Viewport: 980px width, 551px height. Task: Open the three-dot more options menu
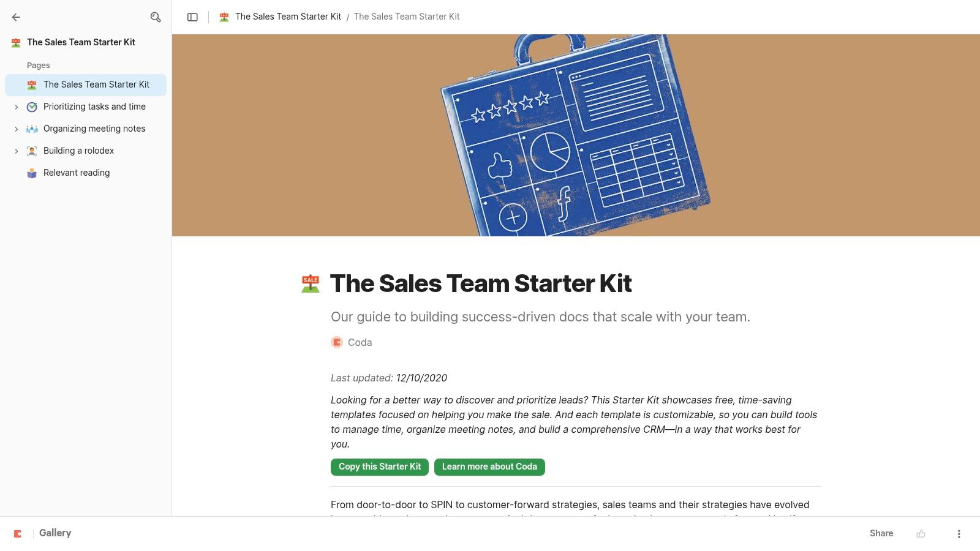959,534
